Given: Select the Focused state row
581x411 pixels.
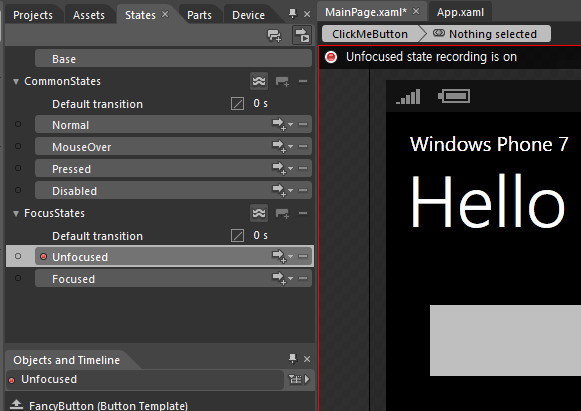Looking at the screenshot, I should [x=173, y=278].
